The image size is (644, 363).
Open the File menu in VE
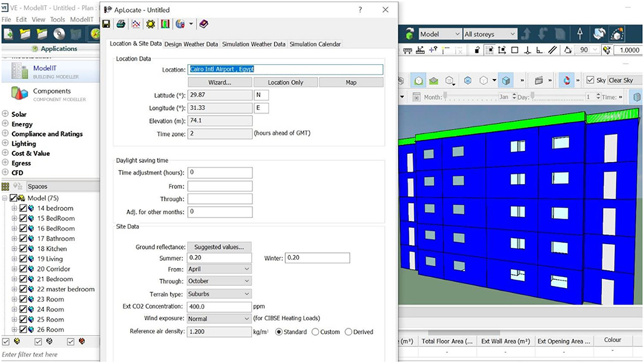tap(6, 19)
